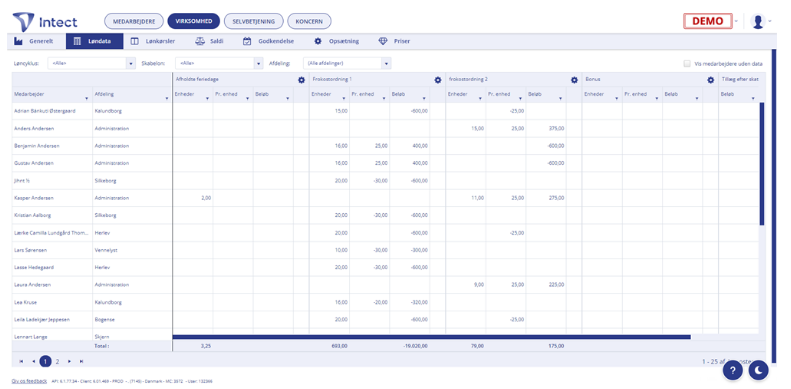Enable Vis medarbejdere uden data checkbox
The width and height of the screenshot is (791, 389).
click(x=687, y=64)
